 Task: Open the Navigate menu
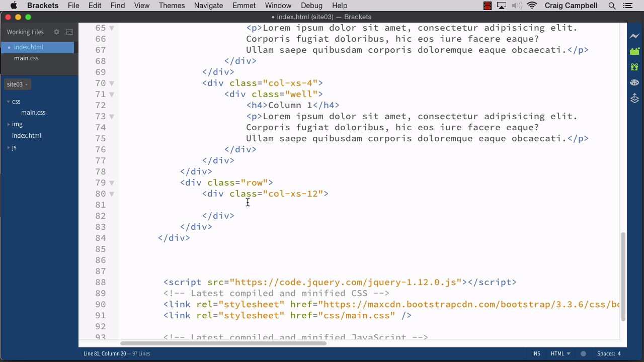tap(208, 6)
